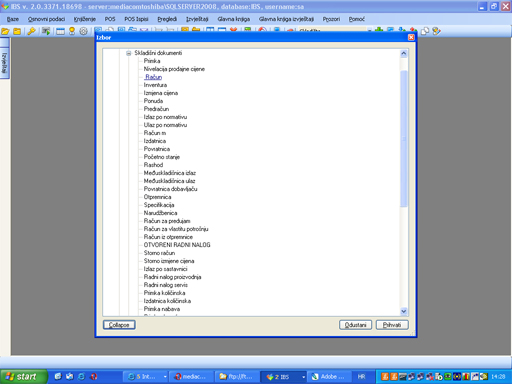Click the scroll down arrow of the list
This screenshot has height=384, width=512.
point(404,311)
